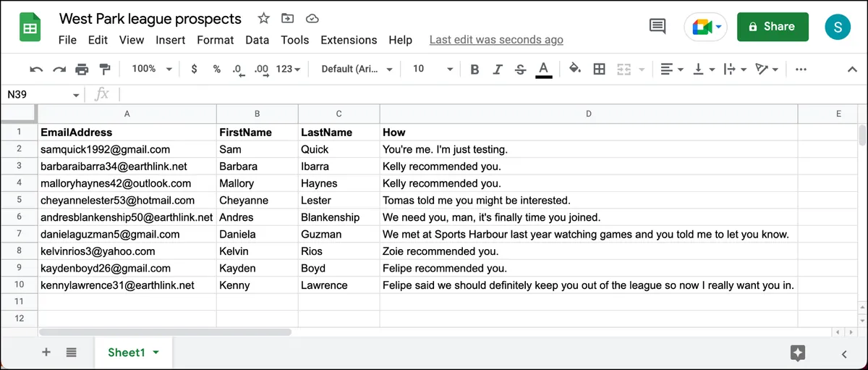The image size is (868, 370).
Task: Open the font size 10 dropdown
Action: coord(433,69)
